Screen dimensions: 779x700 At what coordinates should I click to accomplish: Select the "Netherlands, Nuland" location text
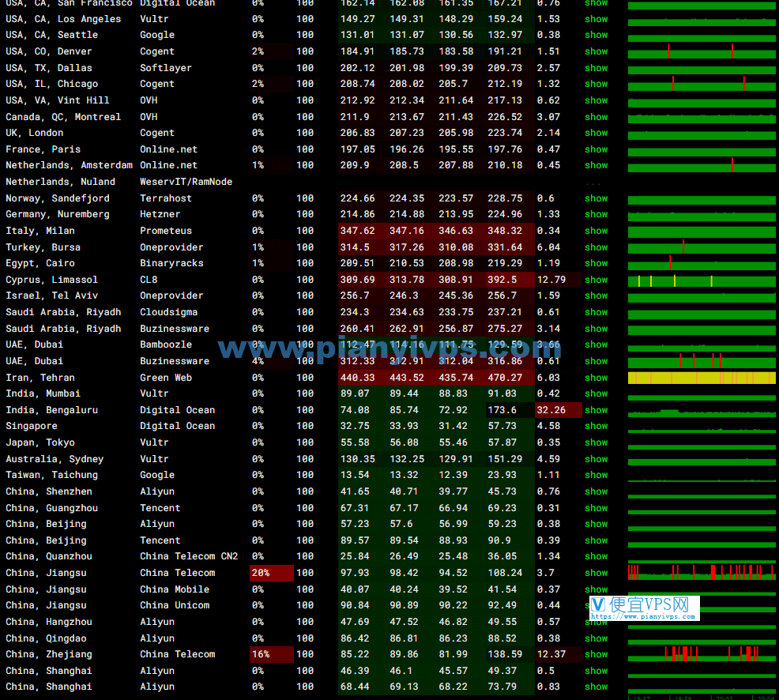[61, 182]
